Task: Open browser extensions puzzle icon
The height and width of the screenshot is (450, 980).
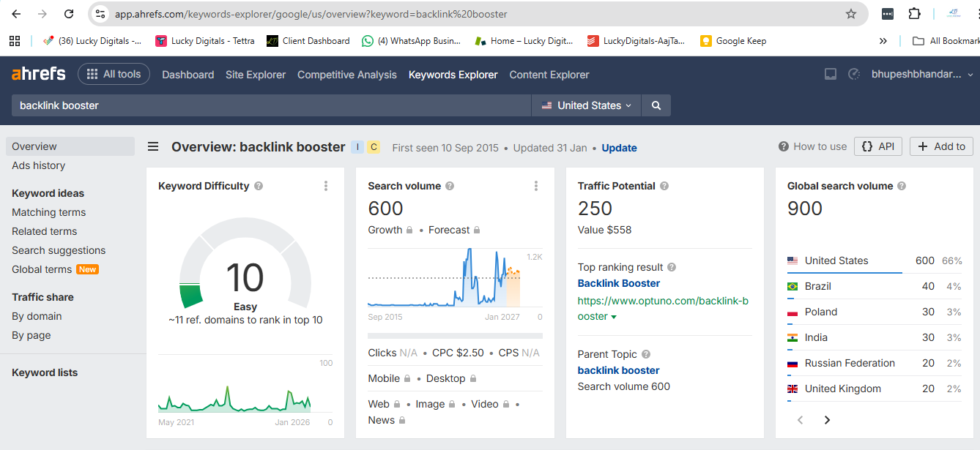Action: pos(914,14)
